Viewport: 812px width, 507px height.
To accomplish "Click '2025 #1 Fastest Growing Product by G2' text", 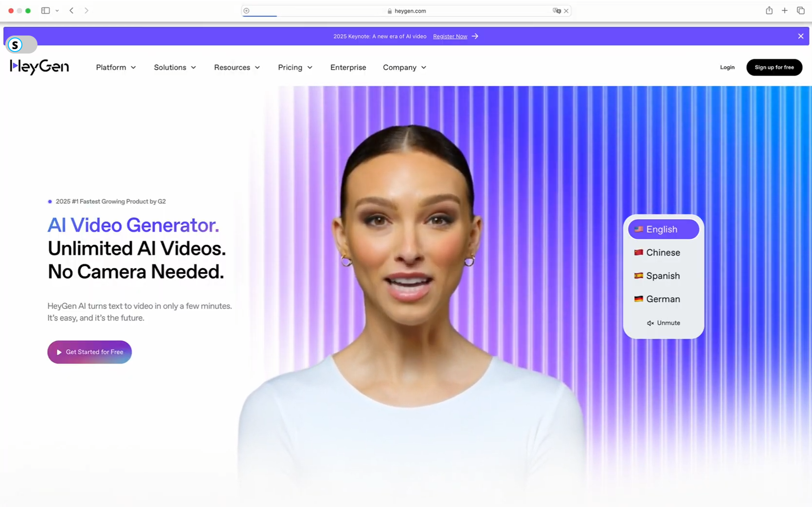I will [x=110, y=201].
